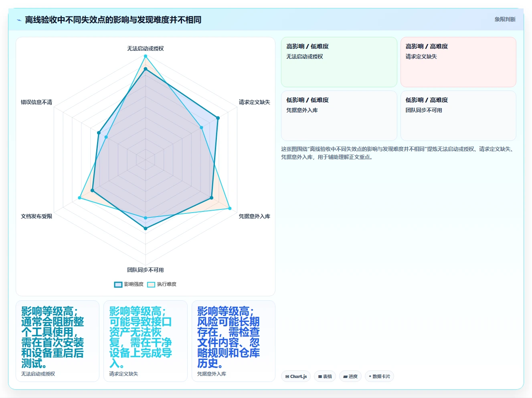Open the summary card labeled 无法启动或授权
This screenshot has height=398, width=532.
[57, 341]
